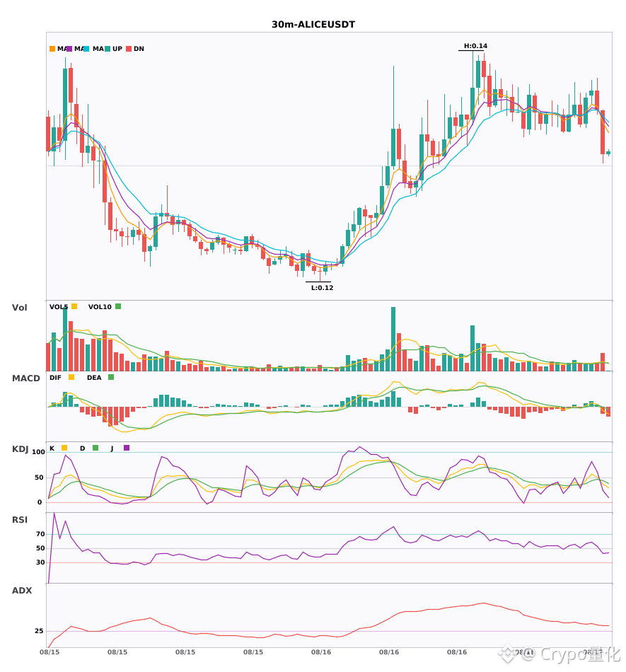Click the yellow K line swatch
The width and height of the screenshot is (626, 672).
pyautogui.click(x=64, y=448)
